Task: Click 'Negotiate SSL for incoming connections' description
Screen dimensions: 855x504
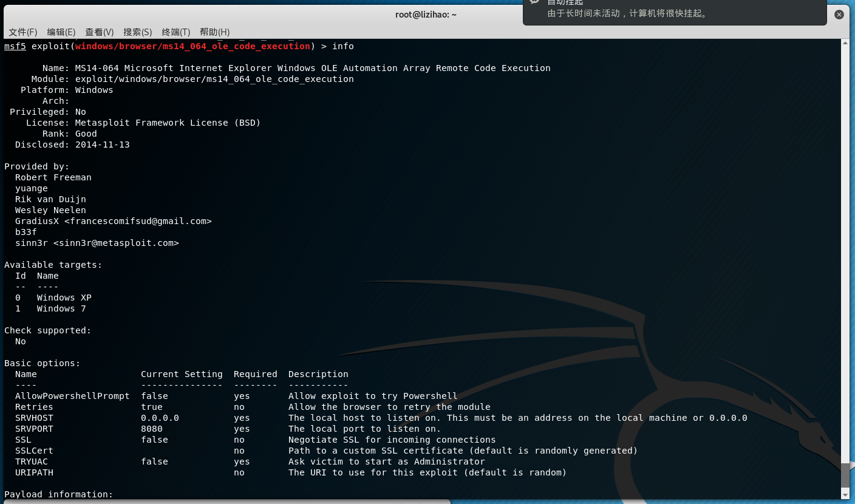Action: tap(392, 440)
